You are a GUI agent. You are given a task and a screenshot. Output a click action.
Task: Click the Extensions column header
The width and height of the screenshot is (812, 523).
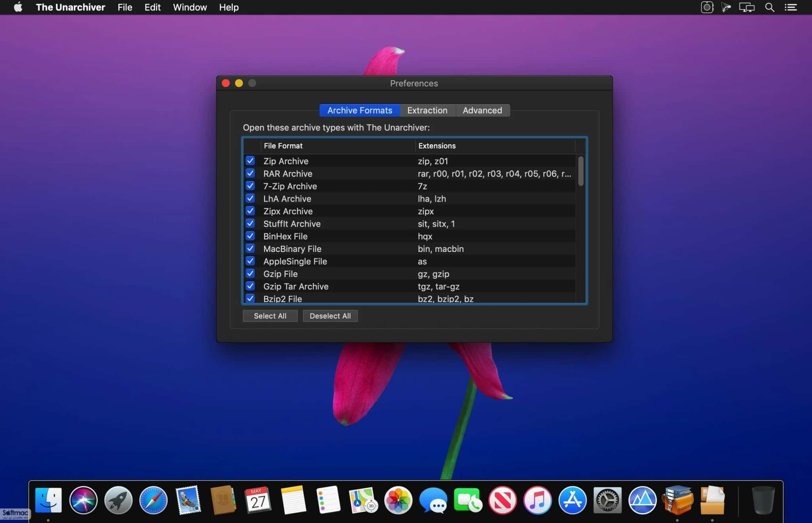tap(495, 146)
